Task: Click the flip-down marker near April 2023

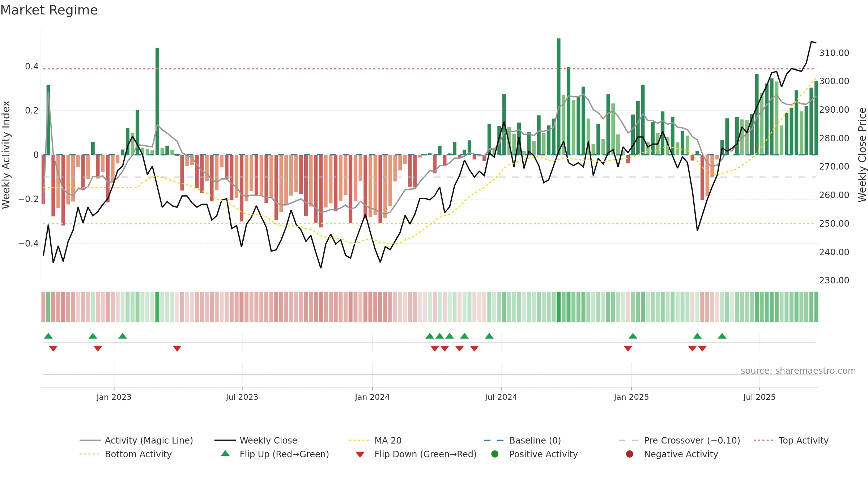Action: (x=177, y=348)
